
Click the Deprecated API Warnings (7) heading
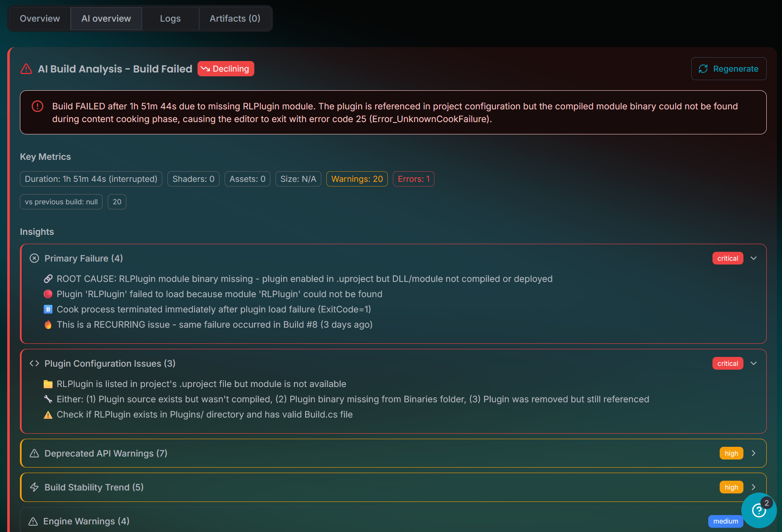[106, 453]
